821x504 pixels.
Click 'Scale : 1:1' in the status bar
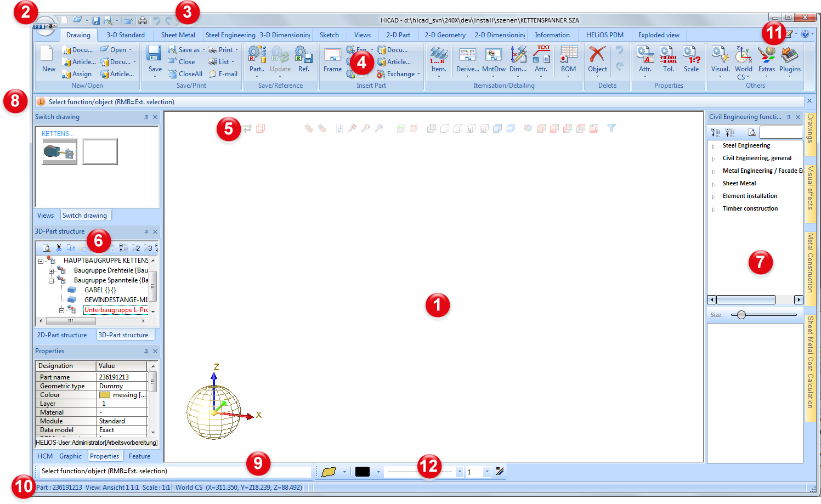[156, 488]
